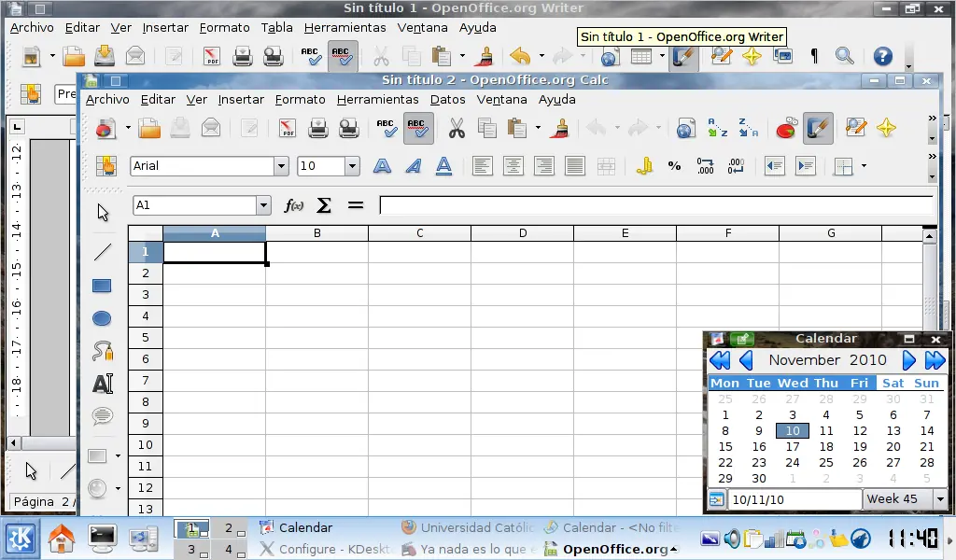Open Calc Formato menu

[x=300, y=99]
